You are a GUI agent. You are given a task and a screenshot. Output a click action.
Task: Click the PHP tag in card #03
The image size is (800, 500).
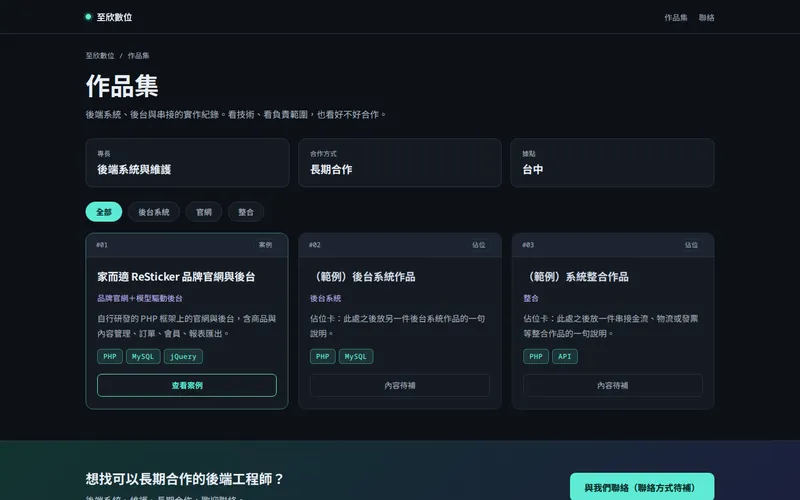(x=536, y=356)
